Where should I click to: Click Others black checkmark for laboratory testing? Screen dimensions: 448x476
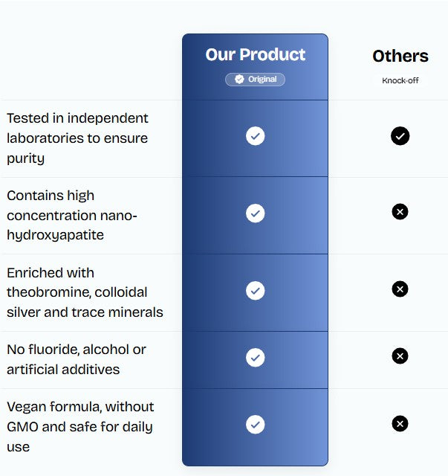400,136
